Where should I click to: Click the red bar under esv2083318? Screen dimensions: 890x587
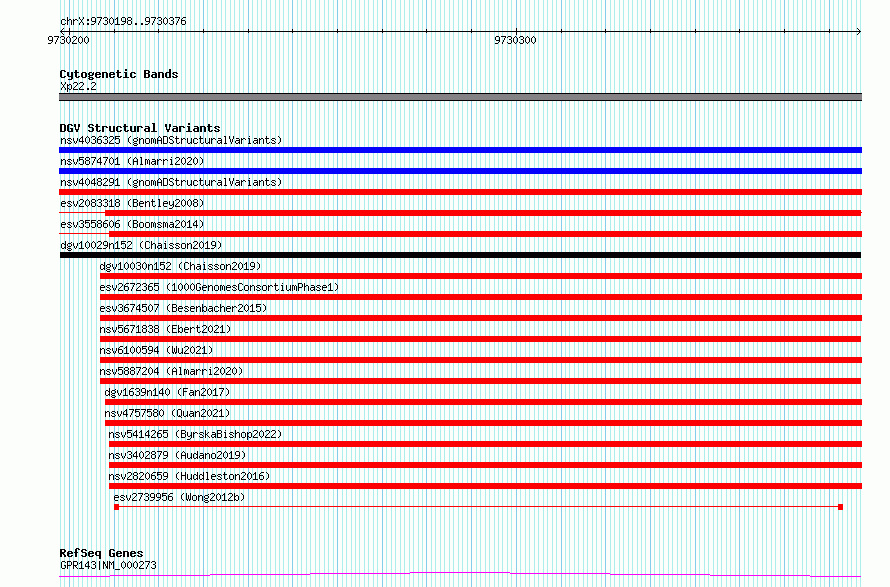coord(483,213)
